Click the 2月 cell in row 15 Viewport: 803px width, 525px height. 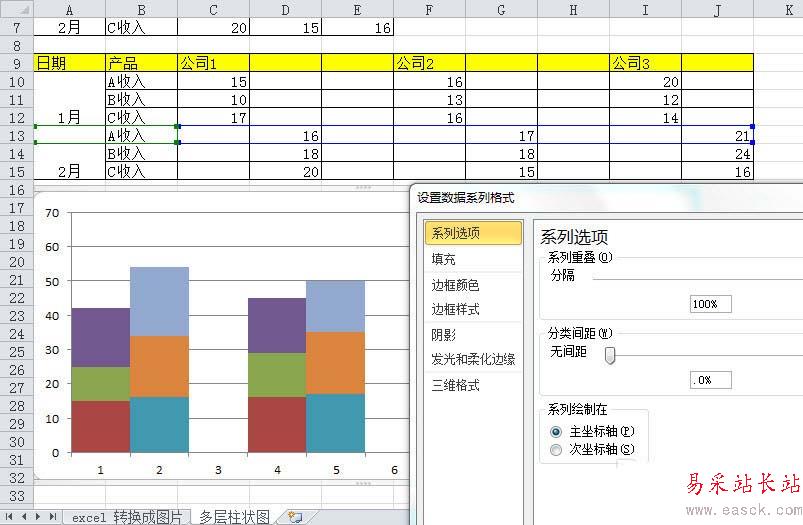pos(69,171)
